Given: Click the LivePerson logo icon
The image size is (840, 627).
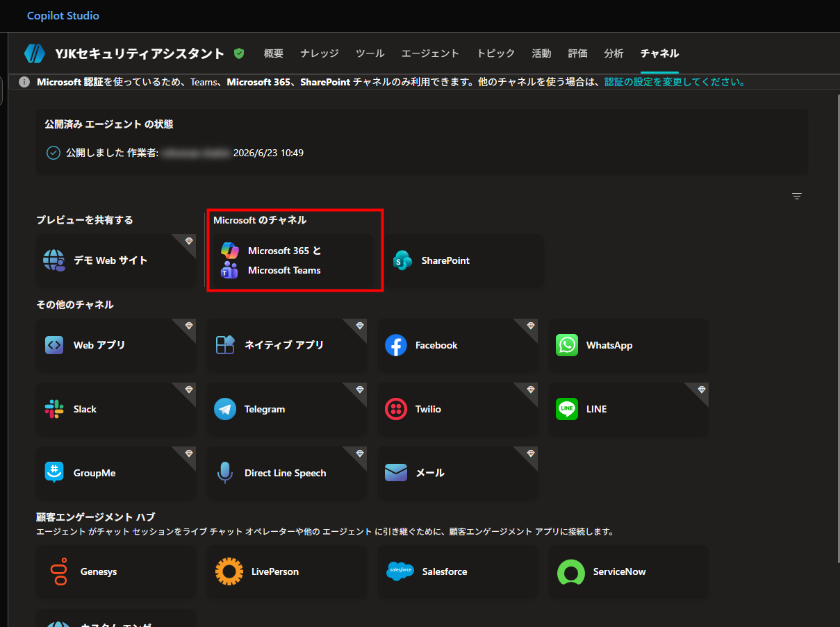Looking at the screenshot, I should coord(229,571).
